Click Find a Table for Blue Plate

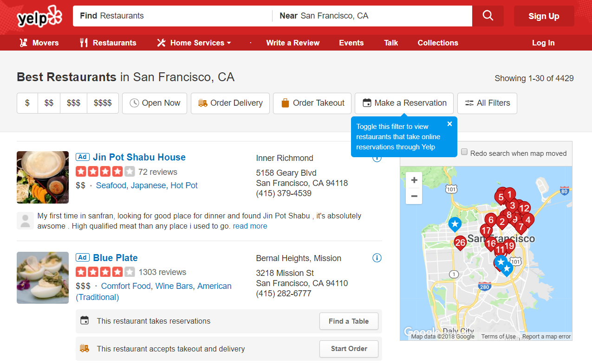click(x=349, y=321)
